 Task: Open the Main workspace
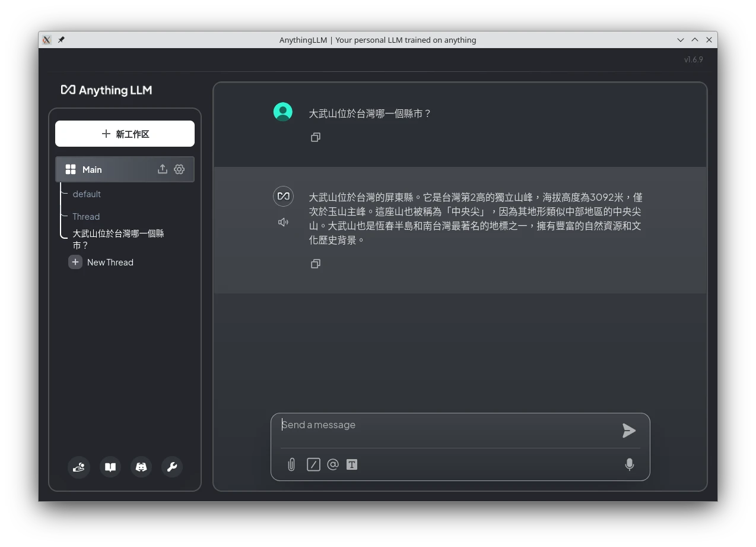(x=125, y=169)
